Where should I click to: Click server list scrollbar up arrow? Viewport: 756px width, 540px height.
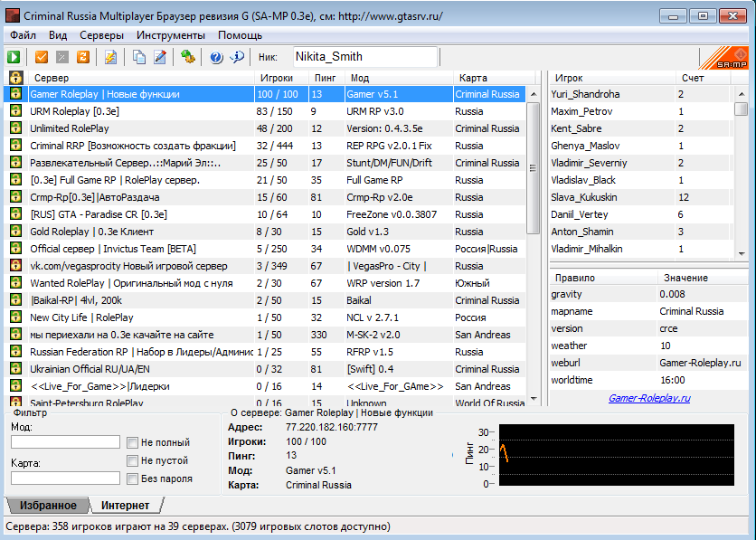pyautogui.click(x=534, y=94)
